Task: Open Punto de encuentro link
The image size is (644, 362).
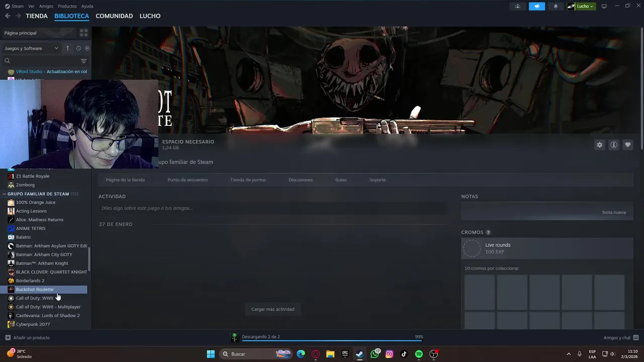Action: pos(188,180)
